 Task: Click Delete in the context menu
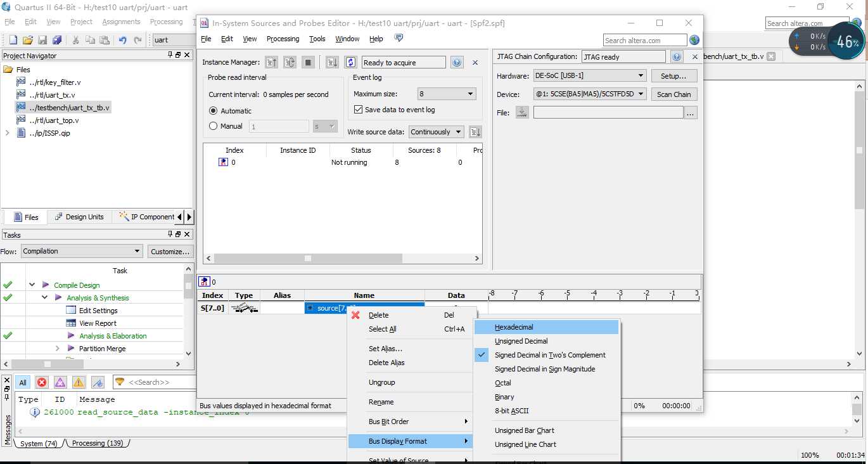click(x=412, y=315)
